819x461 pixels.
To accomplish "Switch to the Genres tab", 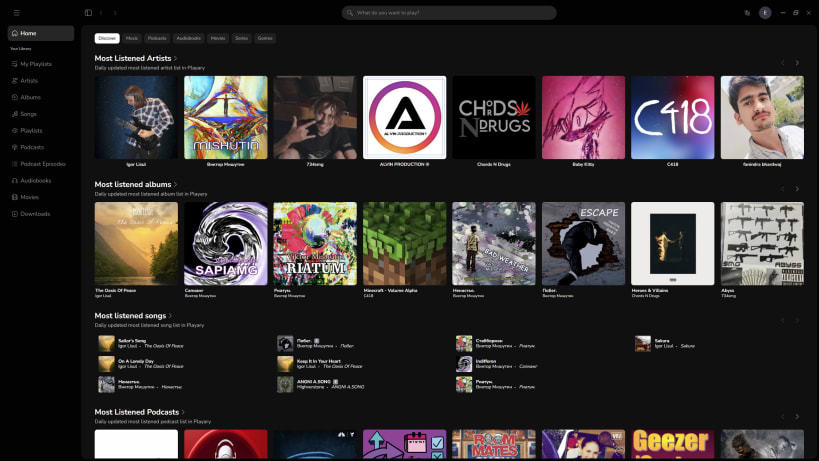I will pos(265,38).
